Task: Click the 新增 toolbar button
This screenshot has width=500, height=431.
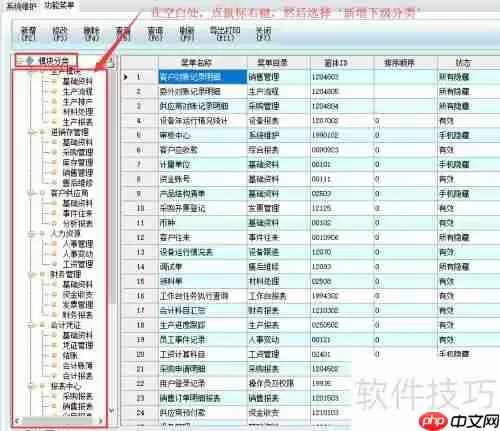Action: [28, 34]
